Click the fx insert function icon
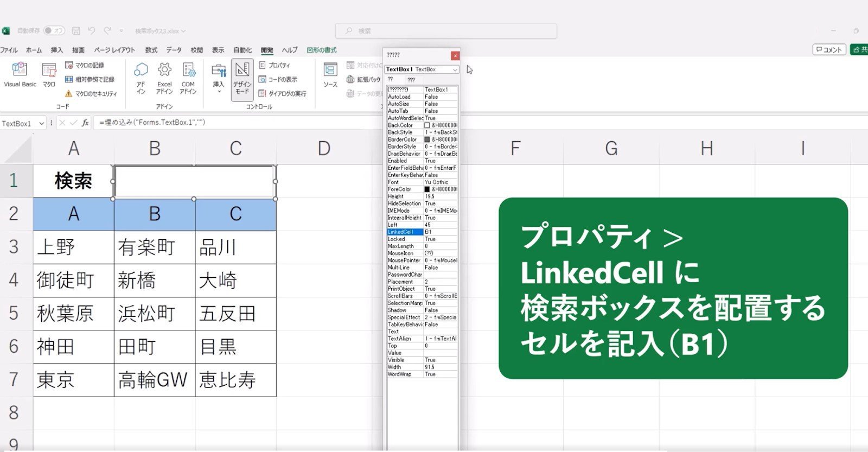868x452 pixels. click(x=85, y=123)
